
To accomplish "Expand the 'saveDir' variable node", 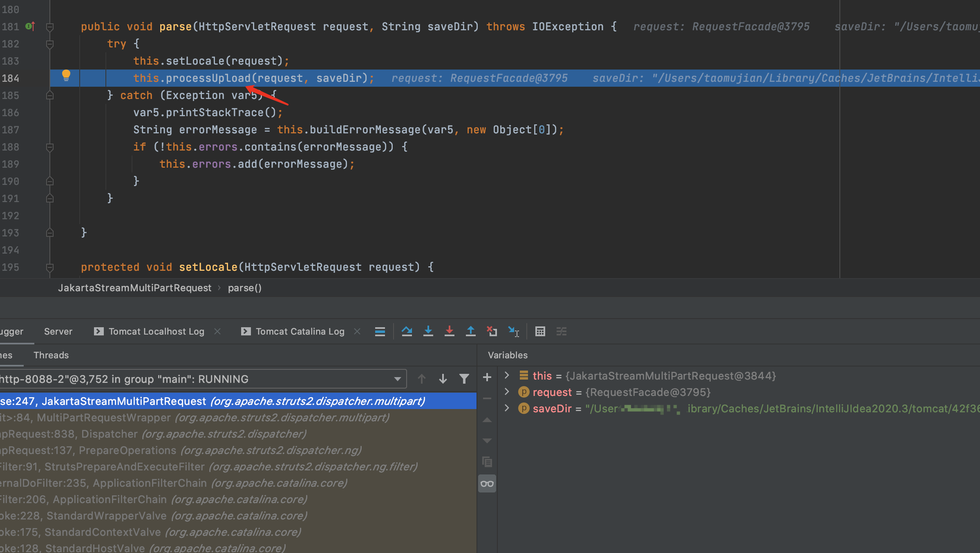I will coord(507,408).
